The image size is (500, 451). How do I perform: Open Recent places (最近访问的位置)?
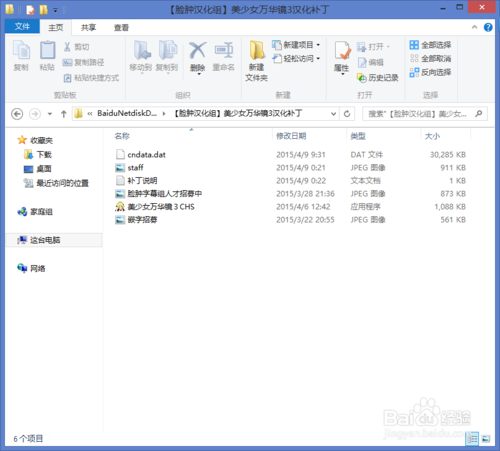[56, 183]
